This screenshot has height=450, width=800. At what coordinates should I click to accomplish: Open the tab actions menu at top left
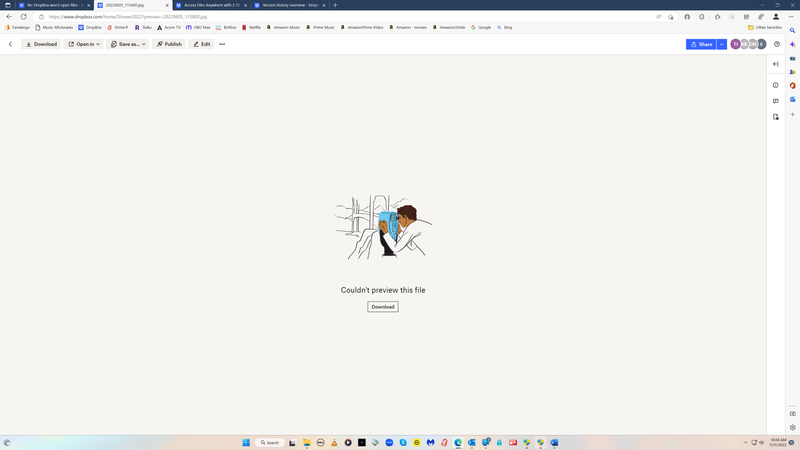(x=8, y=5)
